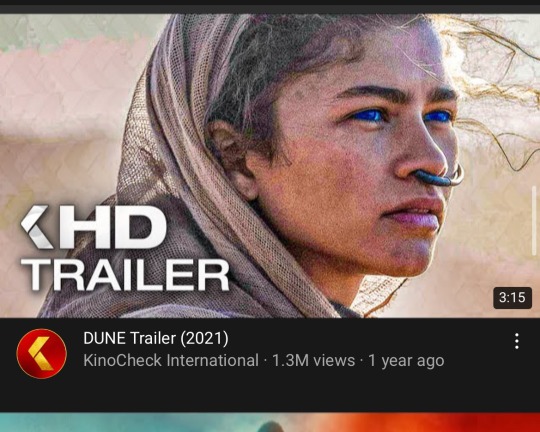
Task: Tap the TRAILER text on the thumbnail
Action: pyautogui.click(x=125, y=275)
